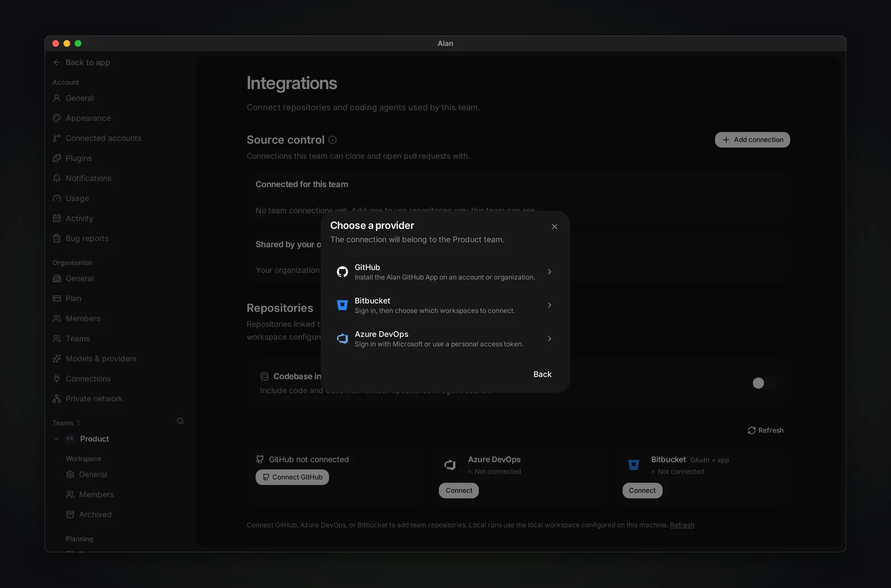Collapse the Product team chevron
Screen dimensions: 891x588
click(x=56, y=439)
